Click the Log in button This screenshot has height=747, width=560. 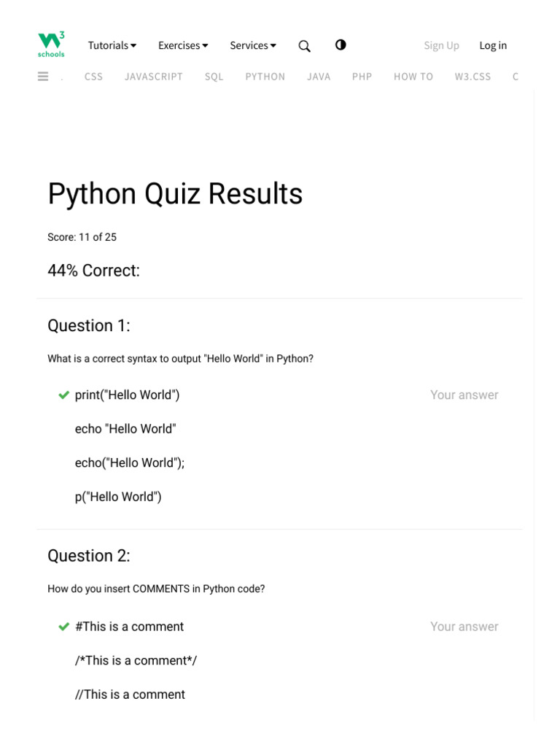coord(493,45)
